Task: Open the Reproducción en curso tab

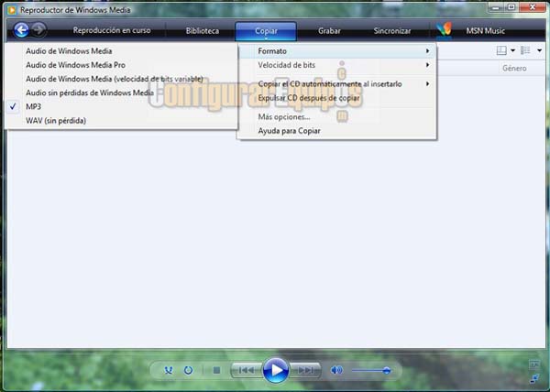Action: point(112,30)
